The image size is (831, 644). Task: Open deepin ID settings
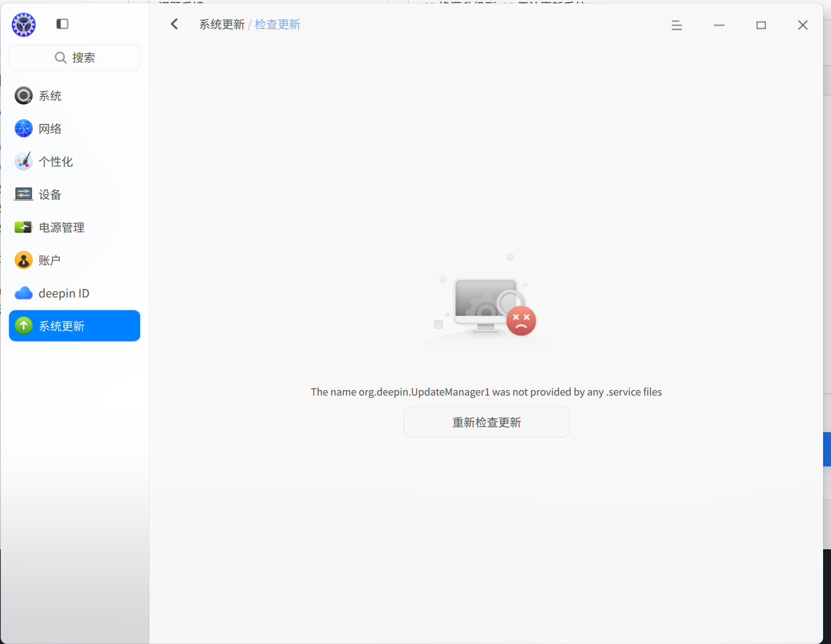pos(74,293)
